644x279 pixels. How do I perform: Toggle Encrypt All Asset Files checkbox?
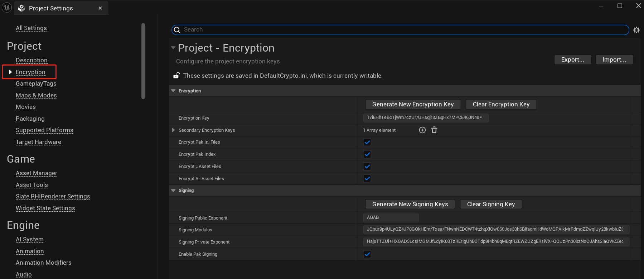(367, 178)
